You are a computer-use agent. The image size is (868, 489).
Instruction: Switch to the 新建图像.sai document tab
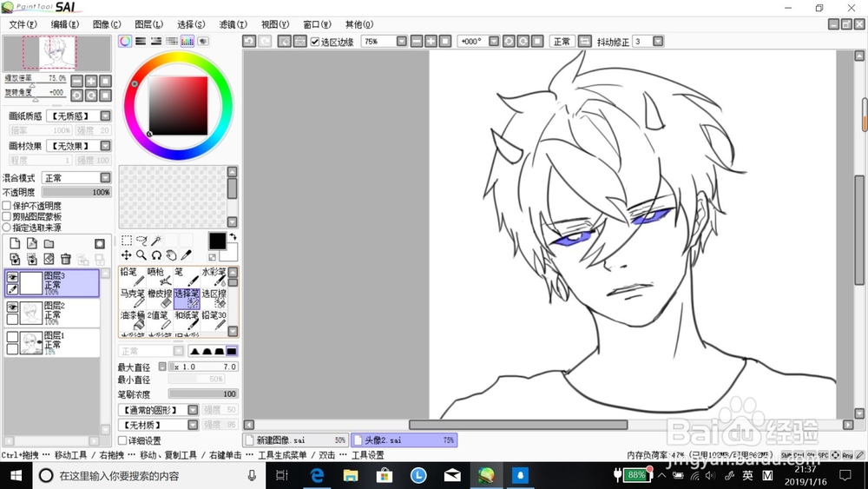point(296,440)
